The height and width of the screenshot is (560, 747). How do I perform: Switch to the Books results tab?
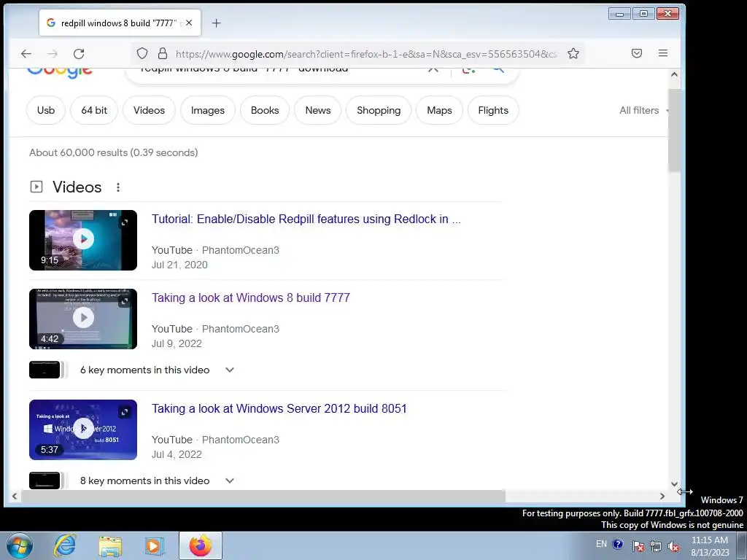[265, 110]
